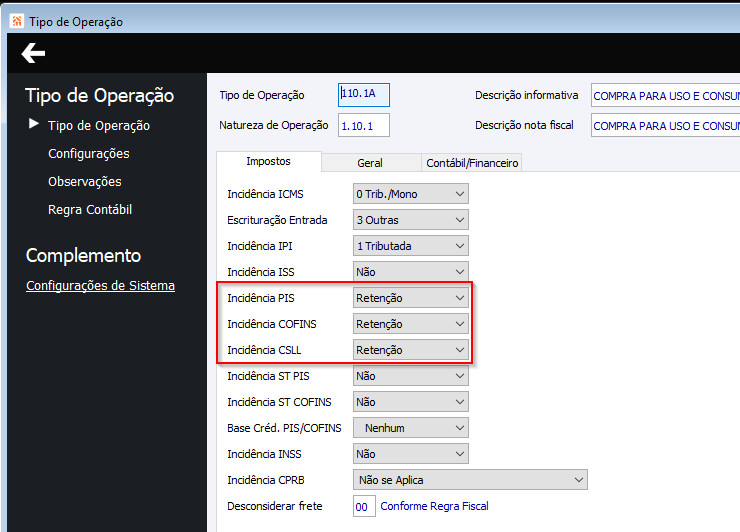740x532 pixels.
Task: Open the Observações section
Action: pyautogui.click(x=85, y=182)
